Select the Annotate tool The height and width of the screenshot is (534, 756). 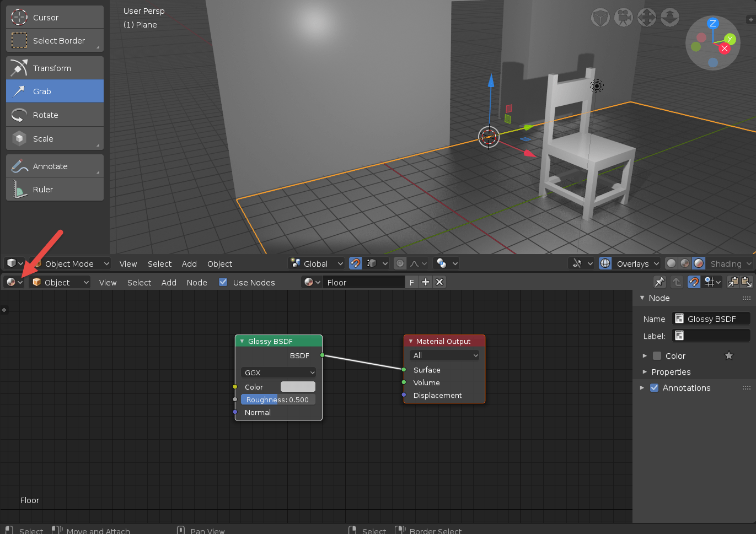pyautogui.click(x=54, y=165)
